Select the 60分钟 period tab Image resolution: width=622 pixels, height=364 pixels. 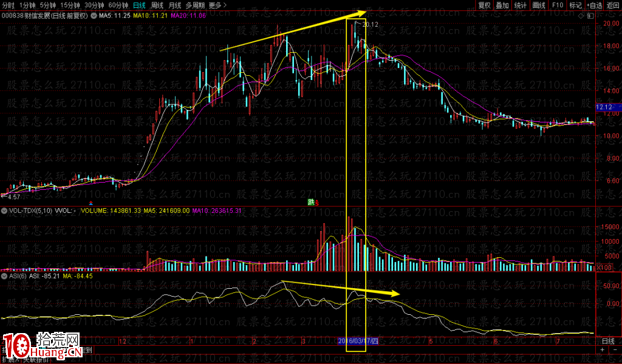(118, 5)
